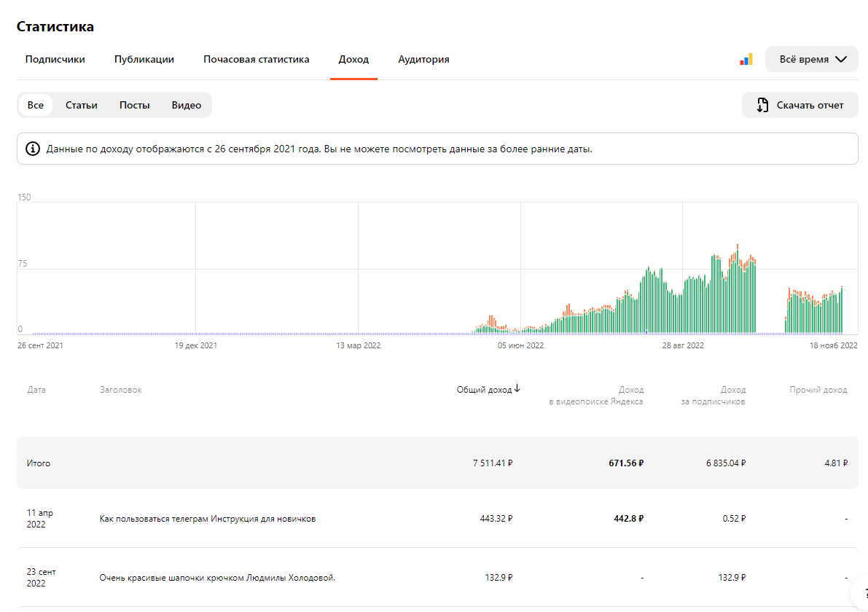Click the sort arrow next to Общий доход
868x612 pixels.
tap(517, 389)
